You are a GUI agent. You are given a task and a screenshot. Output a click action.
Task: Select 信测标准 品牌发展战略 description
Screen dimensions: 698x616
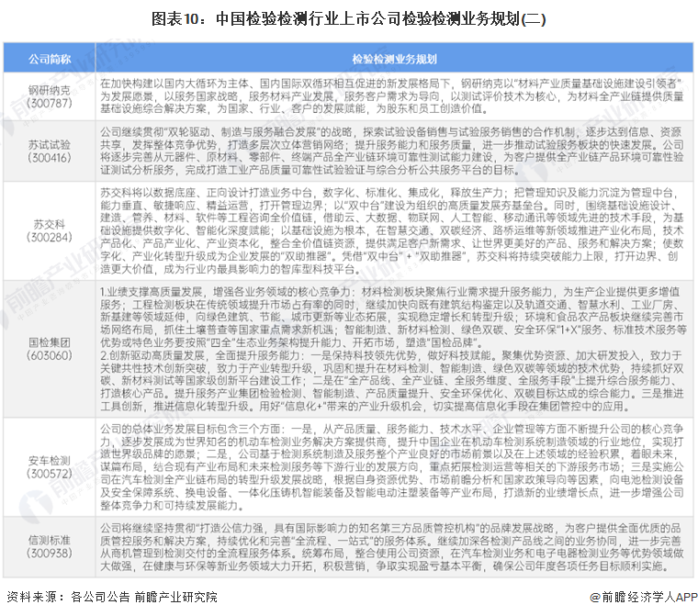(x=392, y=547)
